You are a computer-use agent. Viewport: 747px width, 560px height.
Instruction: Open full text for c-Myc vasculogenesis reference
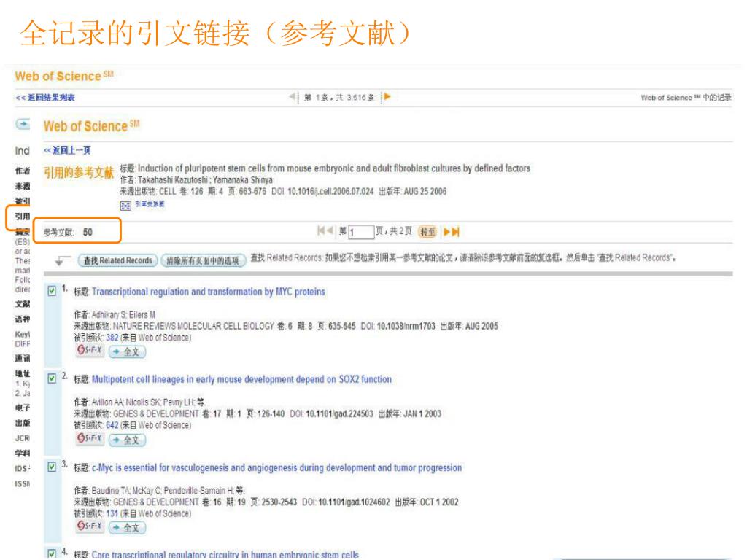click(x=127, y=528)
